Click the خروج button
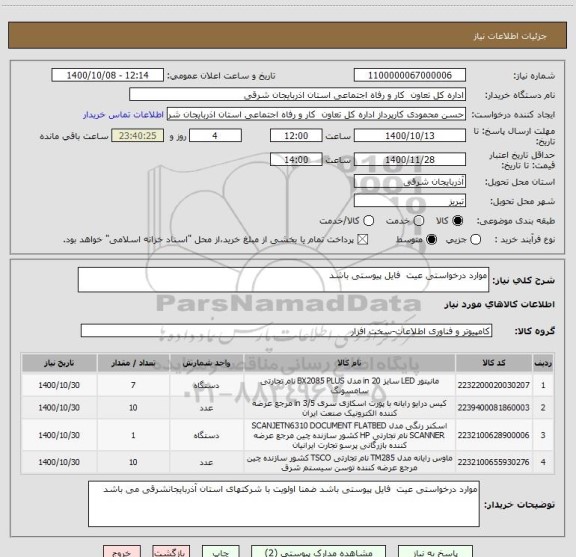The height and width of the screenshot is (557, 576). point(122,552)
